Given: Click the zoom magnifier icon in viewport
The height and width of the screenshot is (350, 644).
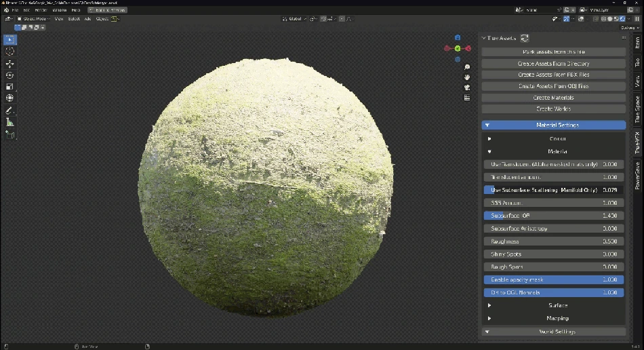Looking at the screenshot, I should click(x=467, y=68).
